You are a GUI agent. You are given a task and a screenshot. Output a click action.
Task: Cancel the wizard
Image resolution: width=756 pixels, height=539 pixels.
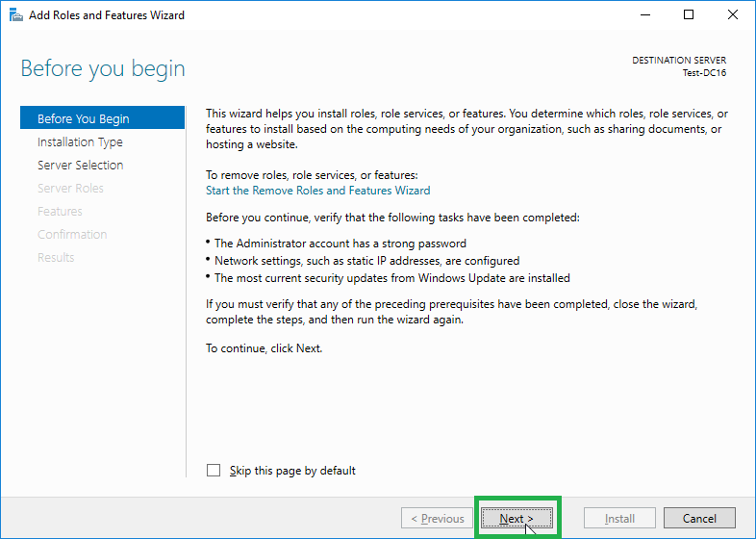[x=699, y=518]
